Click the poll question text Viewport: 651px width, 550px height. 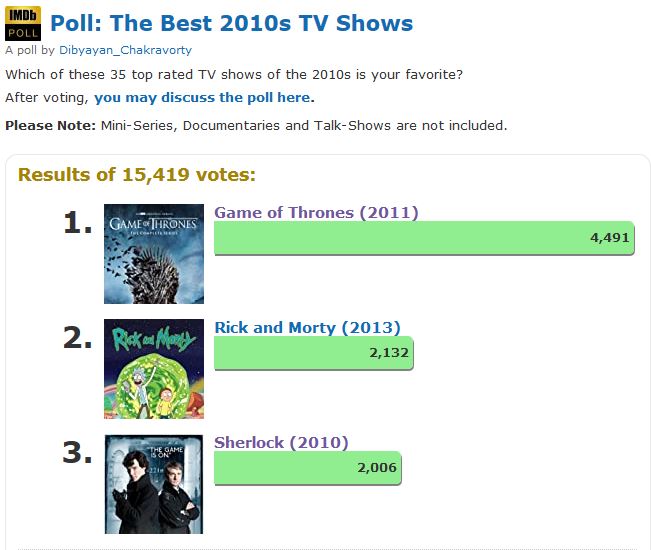233,74
